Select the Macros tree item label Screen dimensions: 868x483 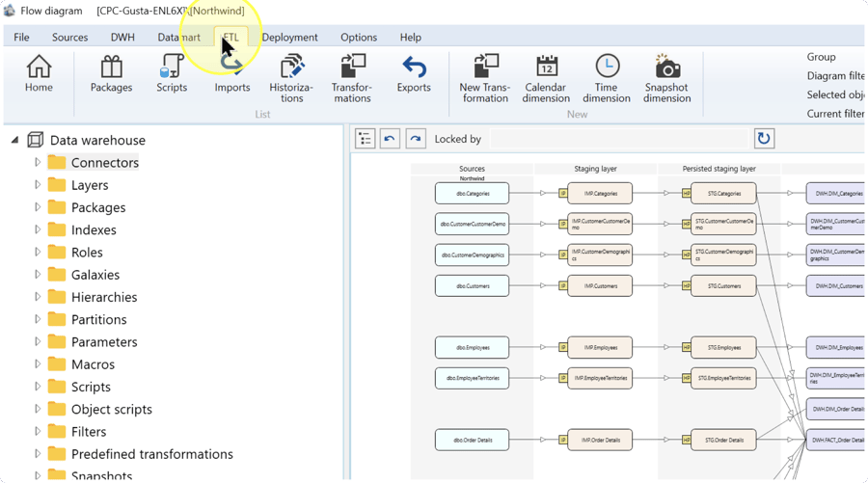[x=93, y=364]
